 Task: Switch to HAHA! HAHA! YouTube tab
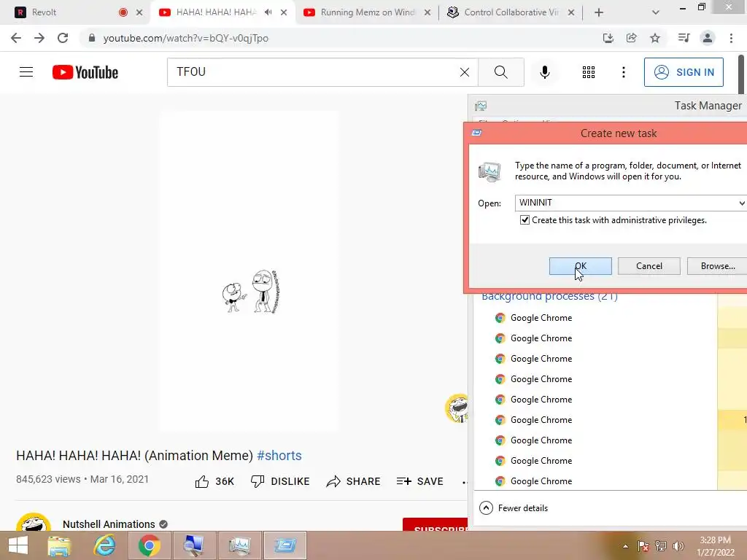point(215,12)
